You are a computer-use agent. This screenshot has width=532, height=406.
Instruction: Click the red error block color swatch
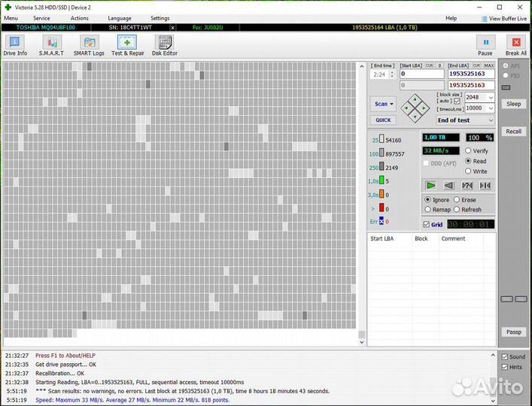[x=382, y=208]
